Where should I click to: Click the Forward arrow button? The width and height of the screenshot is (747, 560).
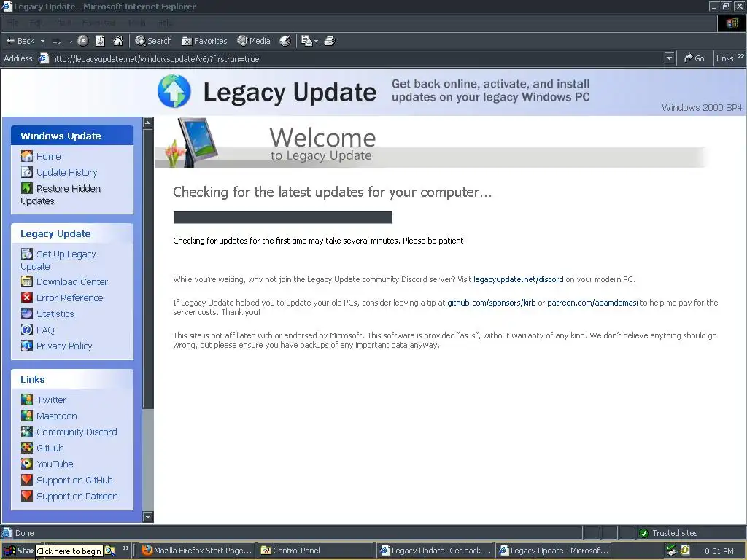click(x=57, y=42)
